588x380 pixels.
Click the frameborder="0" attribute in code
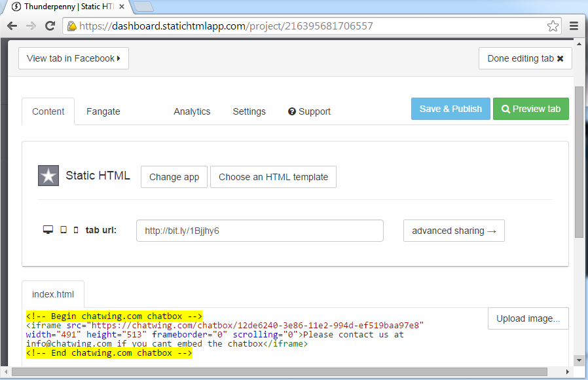coord(190,335)
